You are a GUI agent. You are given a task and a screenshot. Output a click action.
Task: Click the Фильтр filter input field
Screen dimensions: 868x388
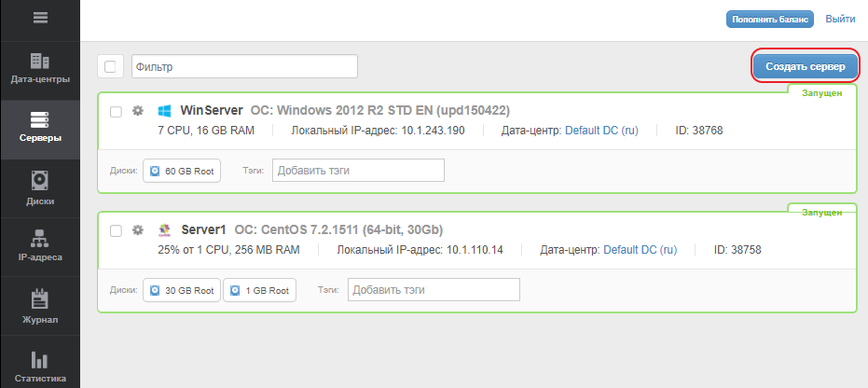coord(244,67)
